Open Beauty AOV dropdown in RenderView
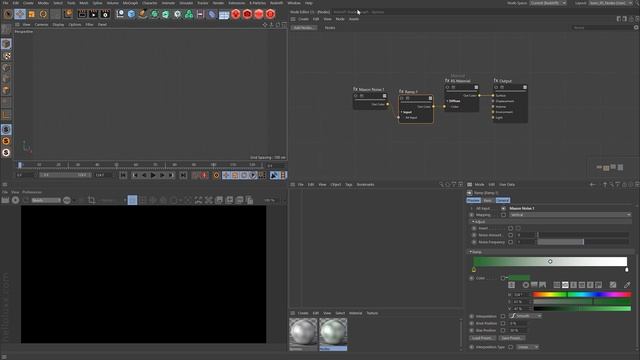640x360 pixels. pos(46,200)
